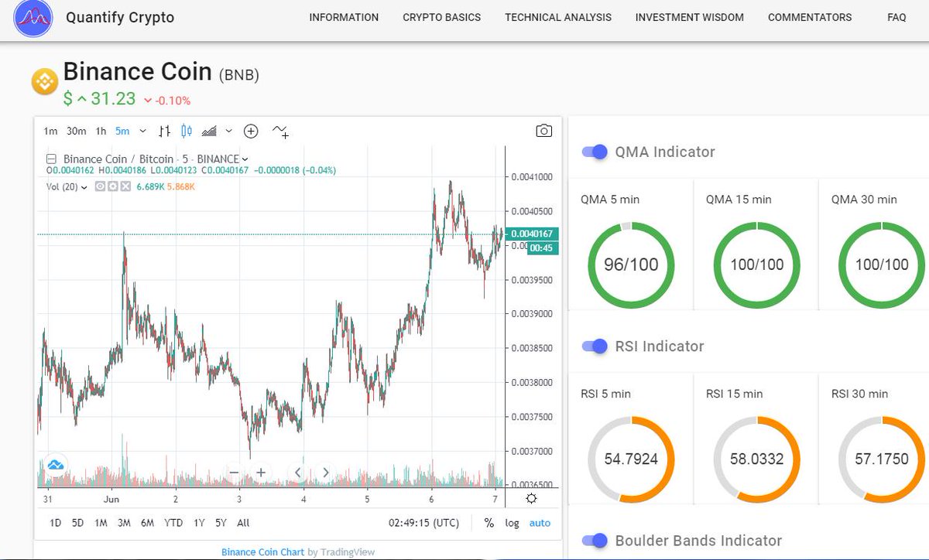Click the 02:49:15 (UTC) timezone clock
Viewport: 929px width, 560px height.
tap(425, 523)
